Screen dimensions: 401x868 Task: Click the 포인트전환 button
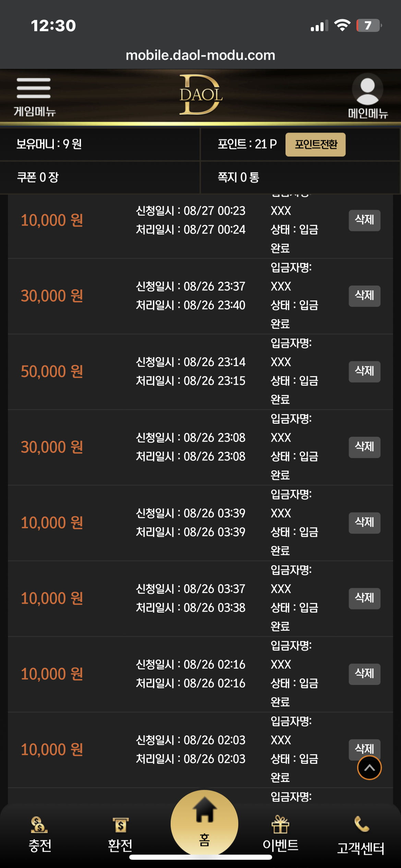coord(315,144)
